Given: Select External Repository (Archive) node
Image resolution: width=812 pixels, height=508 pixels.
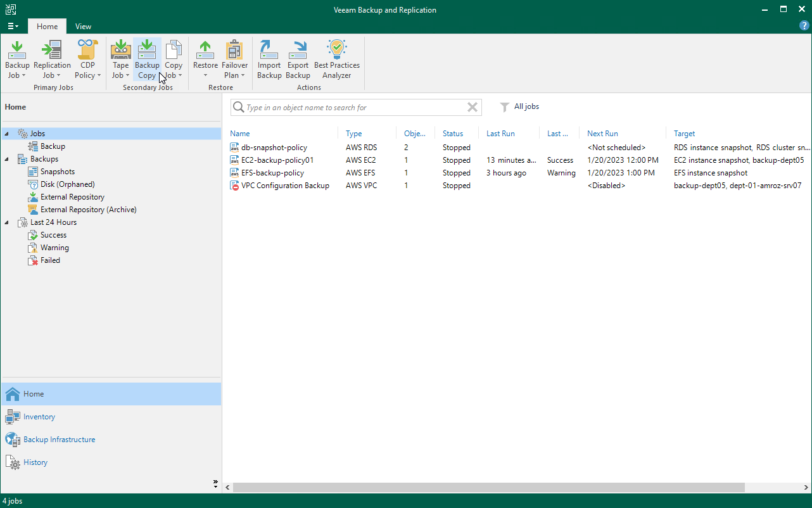Looking at the screenshot, I should coord(88,210).
